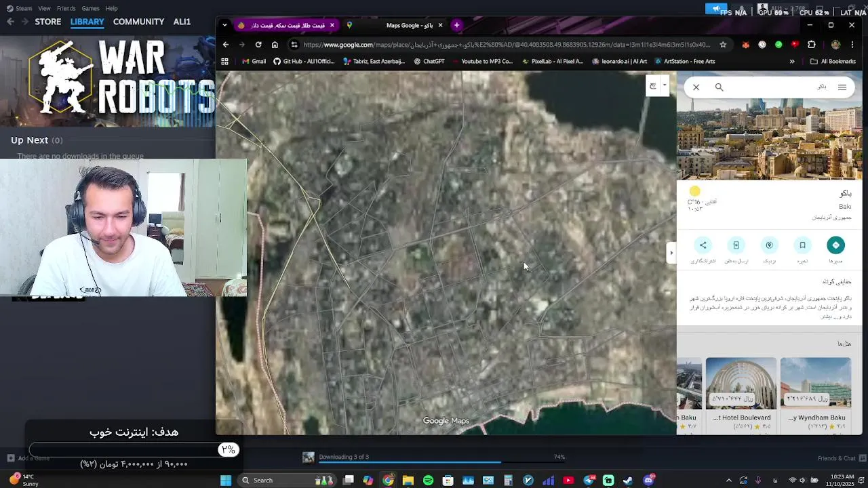This screenshot has width=868, height=488.
Task: Open the Gmail bookmark
Action: [254, 61]
